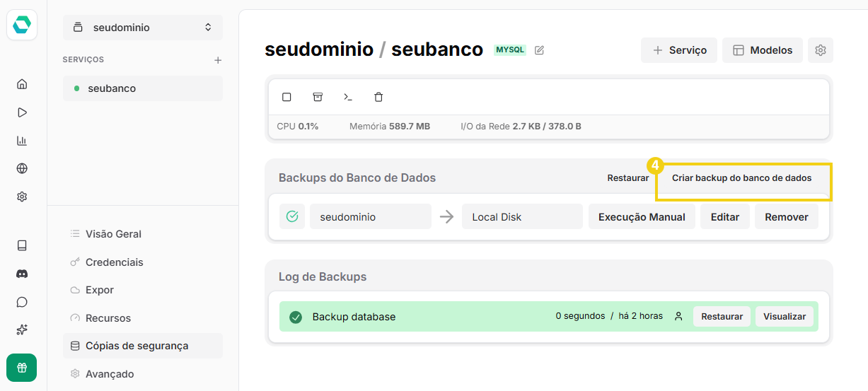Edit service name pencil icon
868x391 pixels.
(x=540, y=50)
